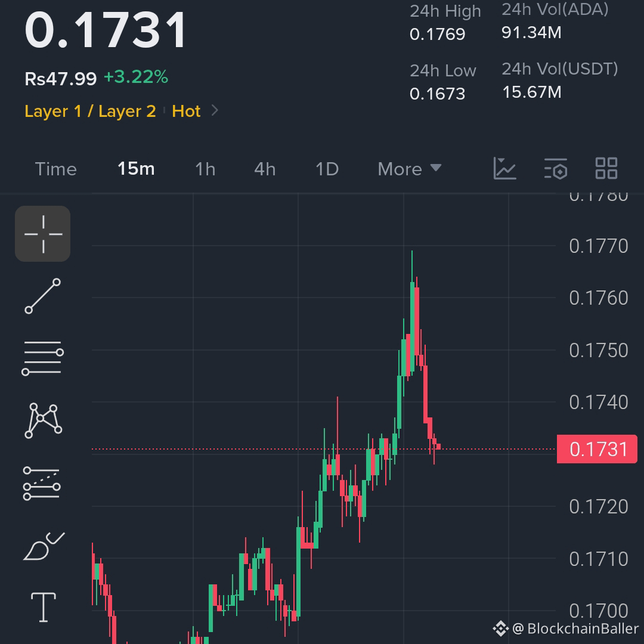Open the Layer 1 / Layer 2 category
Viewport: 644px width, 644px height.
[91, 112]
